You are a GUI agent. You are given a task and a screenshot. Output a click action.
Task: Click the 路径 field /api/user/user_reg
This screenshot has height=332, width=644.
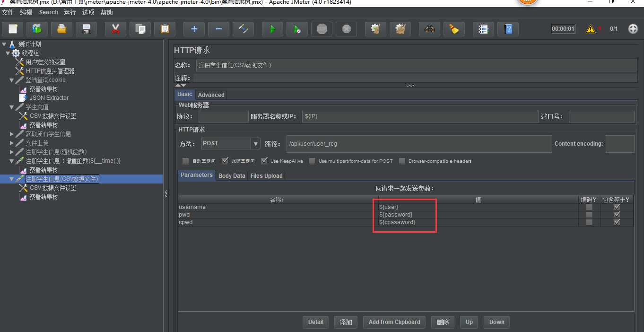point(419,144)
